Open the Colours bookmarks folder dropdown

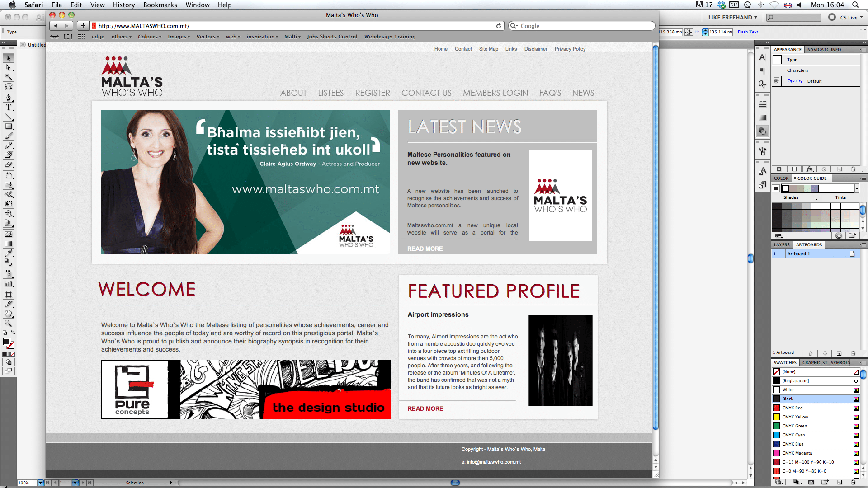coord(150,37)
